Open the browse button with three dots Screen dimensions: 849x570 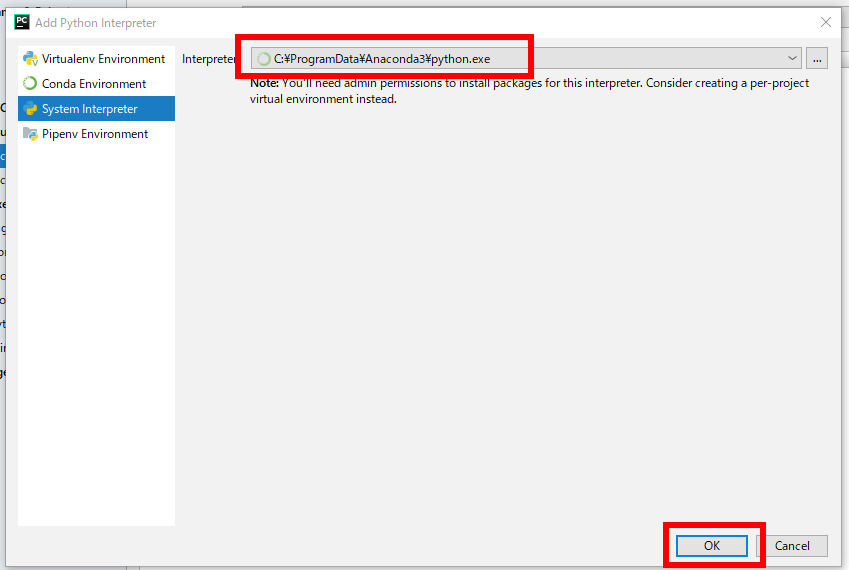click(817, 58)
